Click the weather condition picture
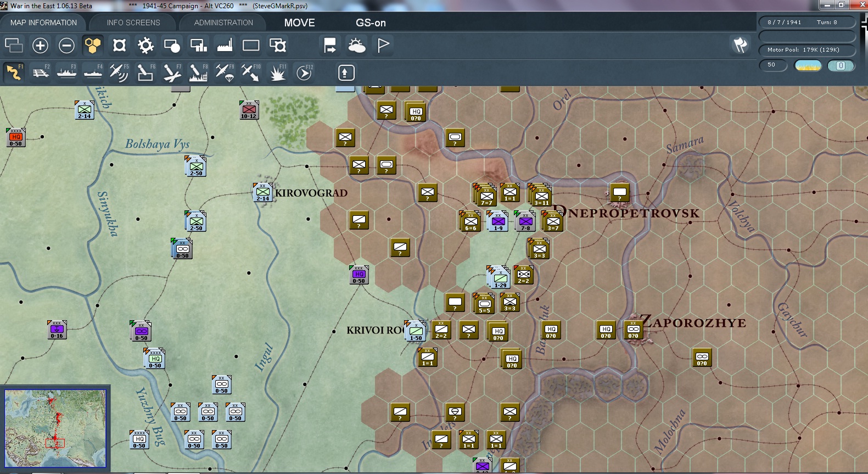Viewport: 868px width, 474px height. point(808,65)
